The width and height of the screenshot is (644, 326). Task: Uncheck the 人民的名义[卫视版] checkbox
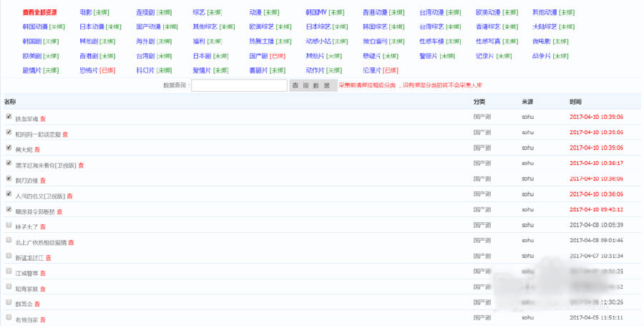pos(9,193)
